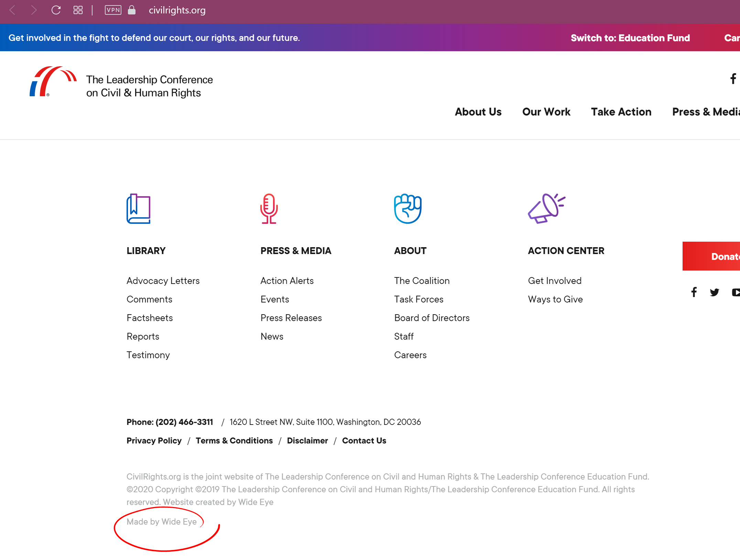The height and width of the screenshot is (560, 740).
Task: Click the ACTION CENTER column heading
Action: tap(566, 251)
